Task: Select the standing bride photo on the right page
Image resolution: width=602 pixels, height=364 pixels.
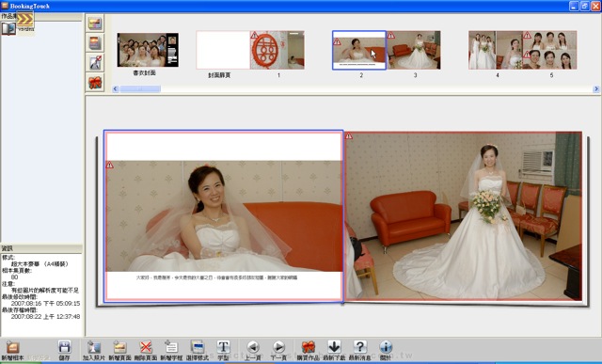Action: tap(464, 215)
